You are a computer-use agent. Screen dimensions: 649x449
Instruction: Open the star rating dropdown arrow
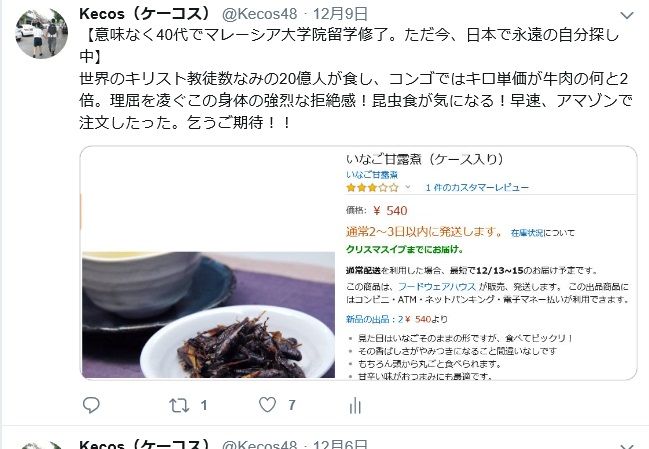pos(408,187)
